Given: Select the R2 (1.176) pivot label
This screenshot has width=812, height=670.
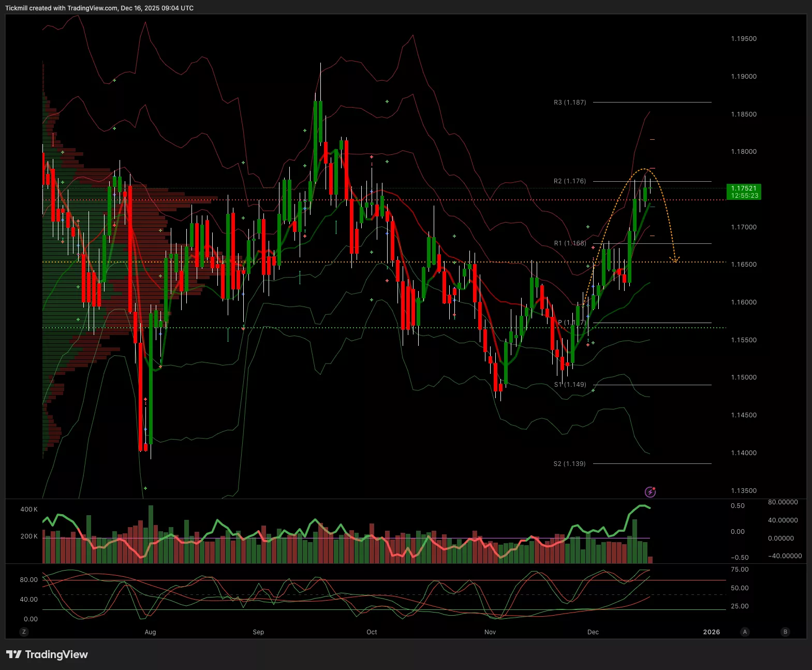Looking at the screenshot, I should click(570, 181).
